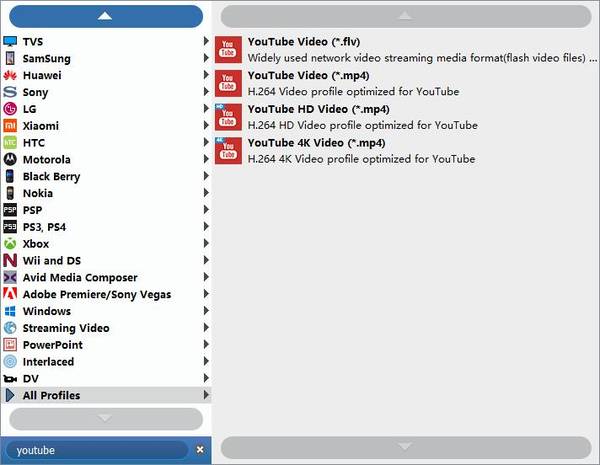Click the YouTube Video (*.mp4) icon
The width and height of the screenshot is (600, 465).
click(x=228, y=83)
